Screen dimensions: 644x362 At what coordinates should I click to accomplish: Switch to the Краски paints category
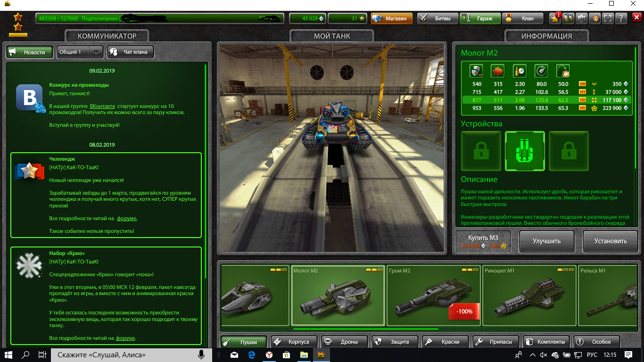point(446,342)
